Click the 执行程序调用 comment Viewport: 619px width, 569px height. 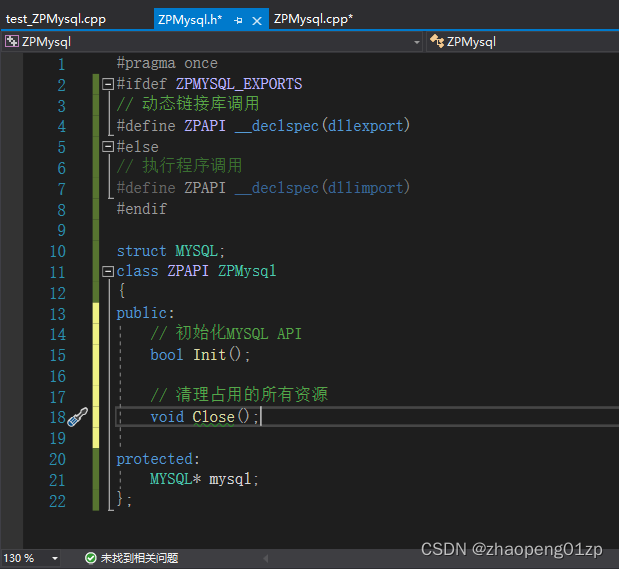click(179, 166)
